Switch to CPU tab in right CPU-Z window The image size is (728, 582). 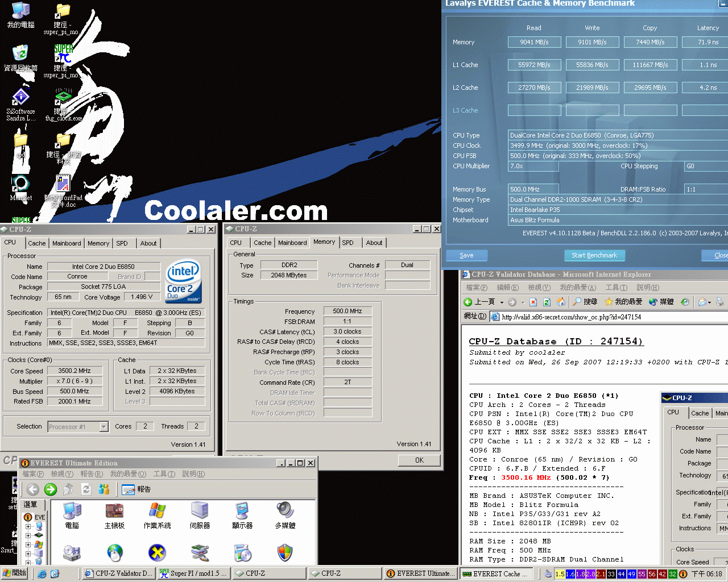click(x=236, y=243)
